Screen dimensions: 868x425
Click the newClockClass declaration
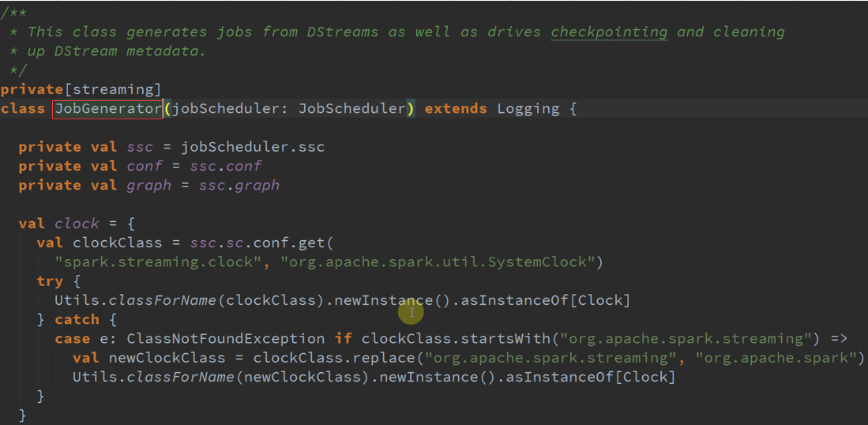tap(167, 358)
